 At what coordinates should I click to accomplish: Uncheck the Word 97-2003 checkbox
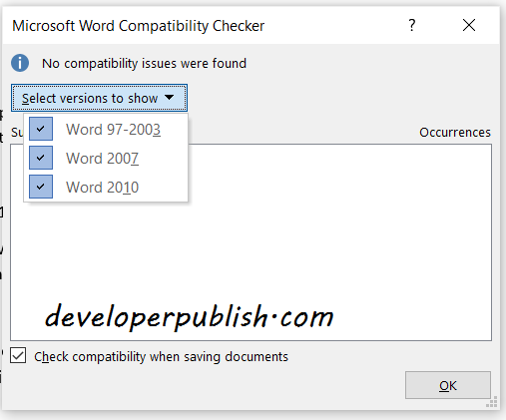coord(41,129)
